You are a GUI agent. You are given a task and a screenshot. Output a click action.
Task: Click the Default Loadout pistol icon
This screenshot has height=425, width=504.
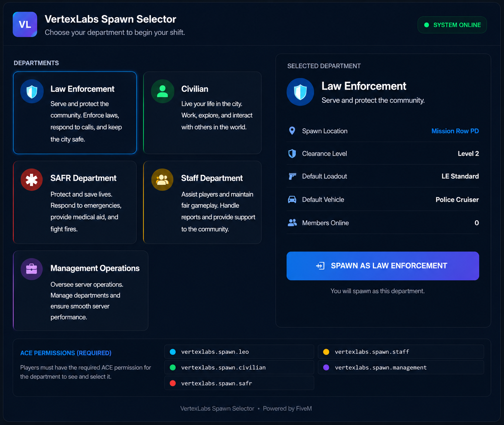click(292, 176)
